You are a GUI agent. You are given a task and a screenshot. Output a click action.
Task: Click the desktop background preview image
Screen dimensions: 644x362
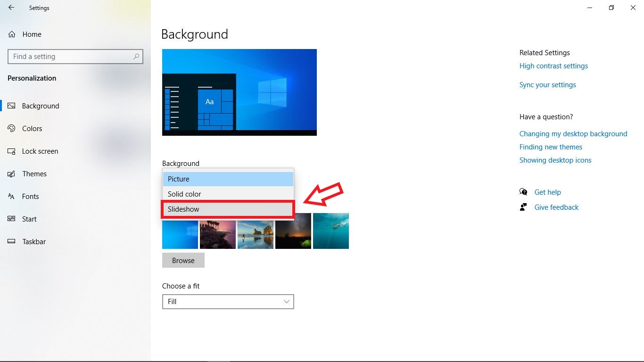pos(239,92)
